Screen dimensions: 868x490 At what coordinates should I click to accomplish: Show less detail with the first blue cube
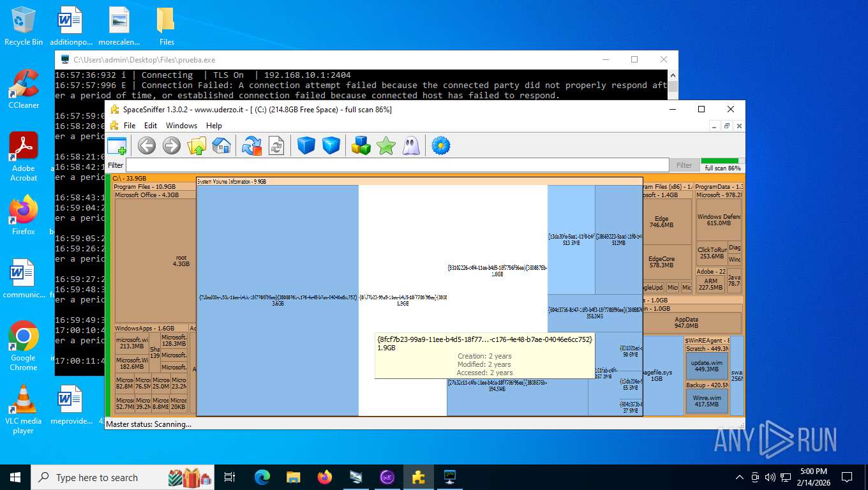(306, 145)
